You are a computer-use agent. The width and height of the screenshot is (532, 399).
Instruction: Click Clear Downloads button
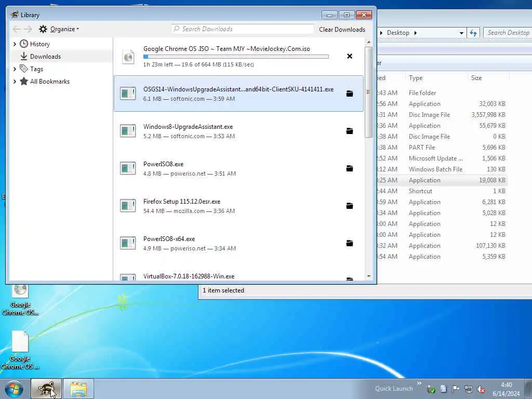click(342, 30)
